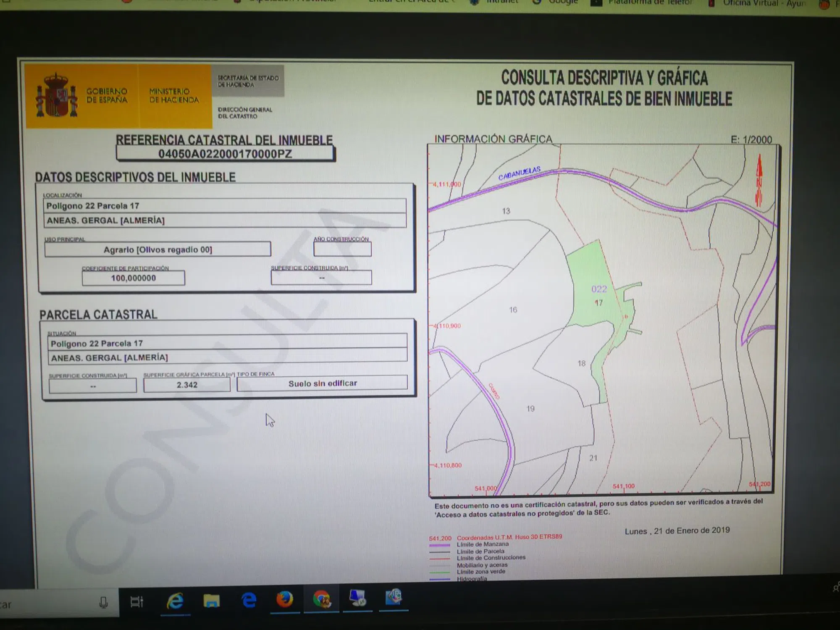
Task: Click the parcel surface value 2.342
Action: pyautogui.click(x=187, y=385)
